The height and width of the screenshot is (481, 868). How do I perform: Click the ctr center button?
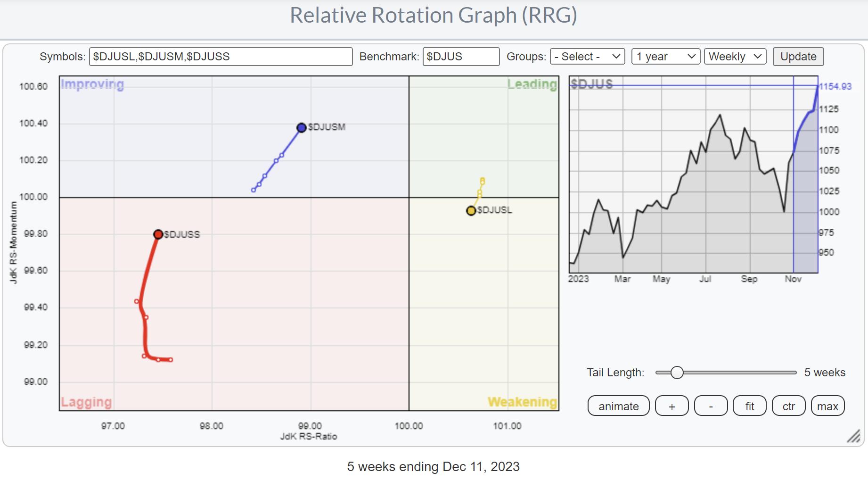pos(788,406)
